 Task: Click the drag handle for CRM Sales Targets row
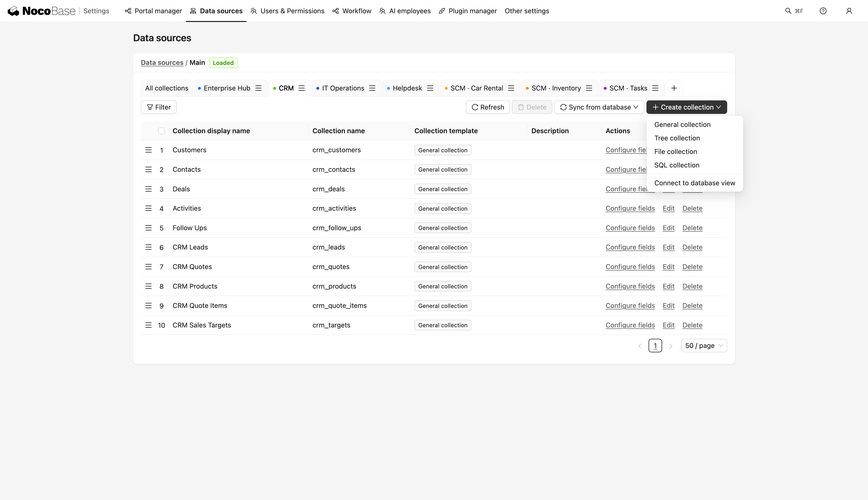tap(149, 325)
